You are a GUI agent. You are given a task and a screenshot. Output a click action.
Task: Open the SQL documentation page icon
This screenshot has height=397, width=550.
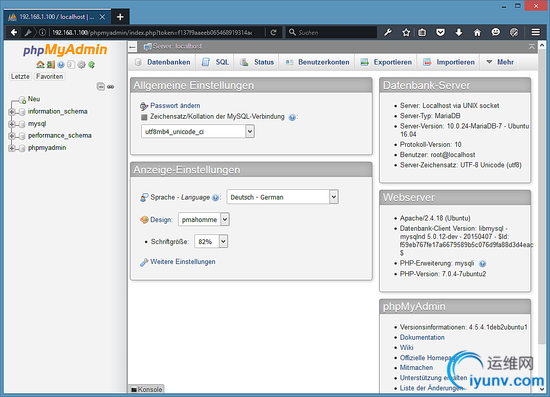pos(71,65)
